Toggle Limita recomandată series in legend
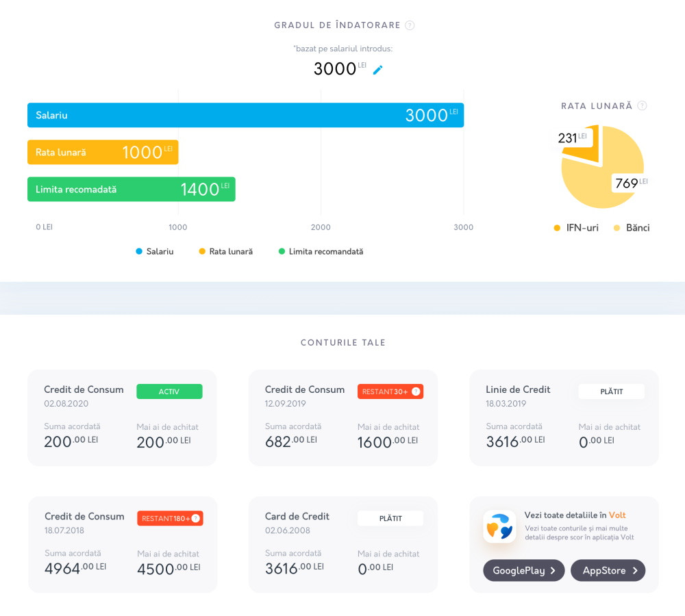The width and height of the screenshot is (685, 616). click(x=321, y=252)
